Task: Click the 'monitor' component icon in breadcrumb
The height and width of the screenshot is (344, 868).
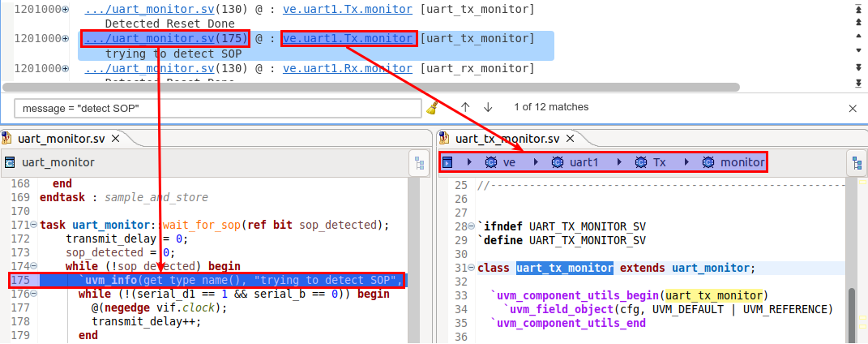Action: 708,163
